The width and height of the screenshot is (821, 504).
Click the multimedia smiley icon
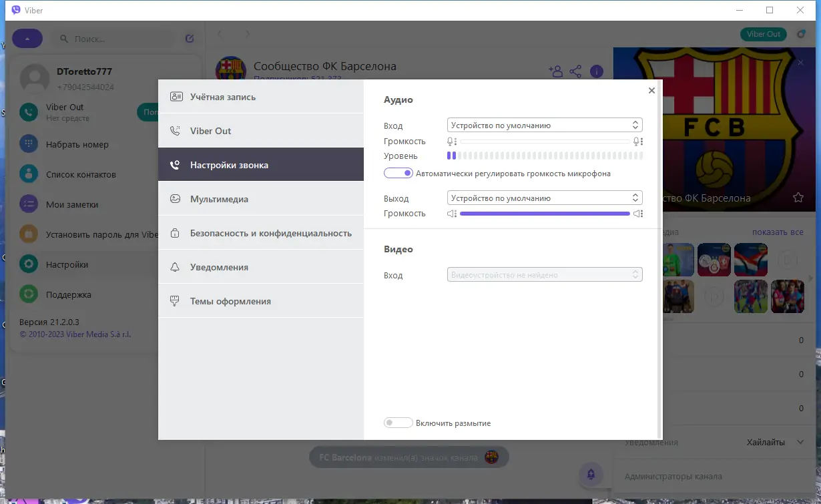(176, 199)
